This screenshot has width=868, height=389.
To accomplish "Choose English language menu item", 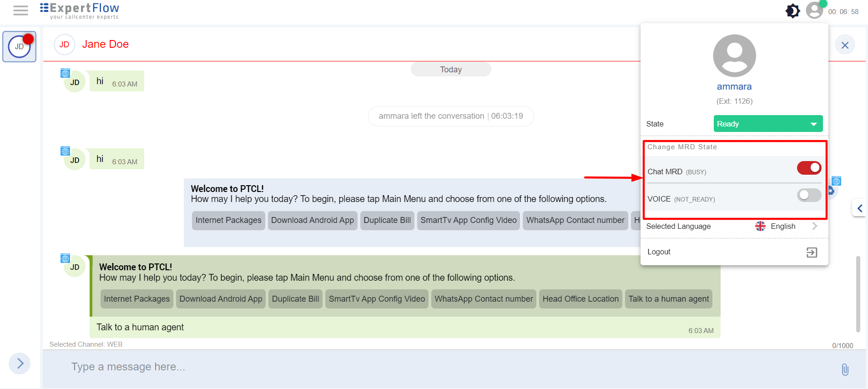I will [782, 226].
